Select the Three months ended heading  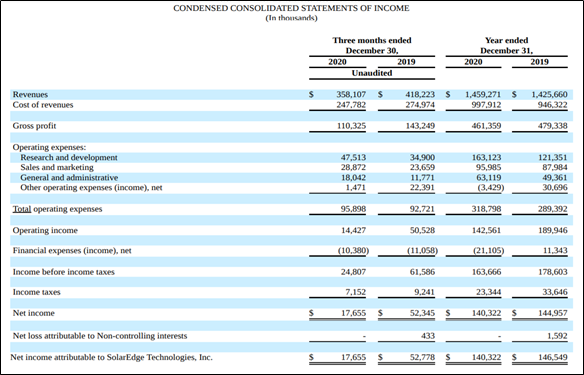tap(372, 40)
